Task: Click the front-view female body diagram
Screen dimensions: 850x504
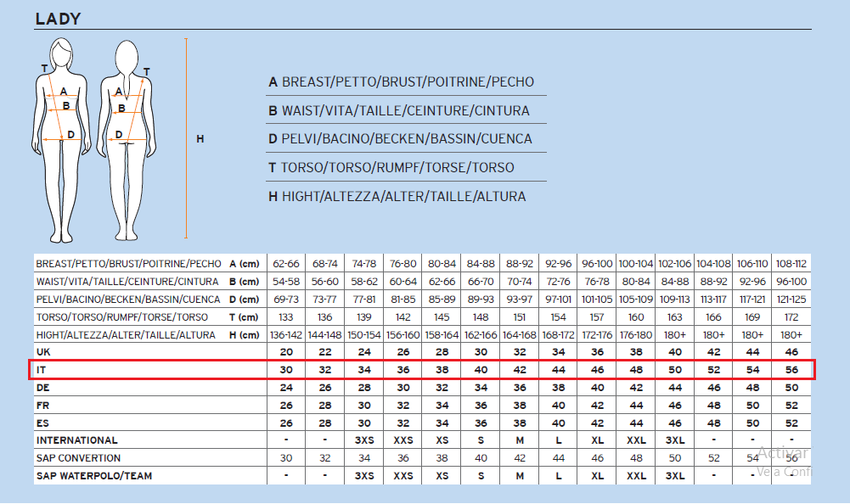Action: (x=62, y=140)
